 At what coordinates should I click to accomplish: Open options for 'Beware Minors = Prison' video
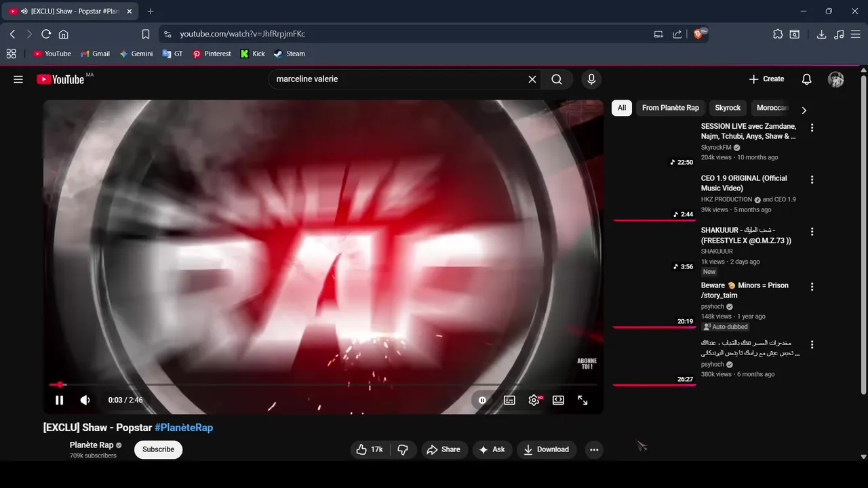coord(812,287)
